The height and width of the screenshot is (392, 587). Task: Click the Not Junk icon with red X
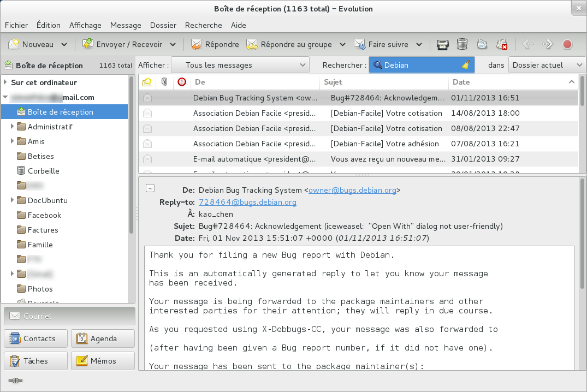pos(501,45)
